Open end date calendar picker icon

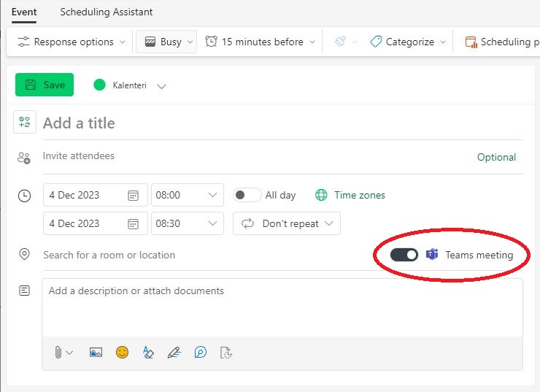pos(133,224)
